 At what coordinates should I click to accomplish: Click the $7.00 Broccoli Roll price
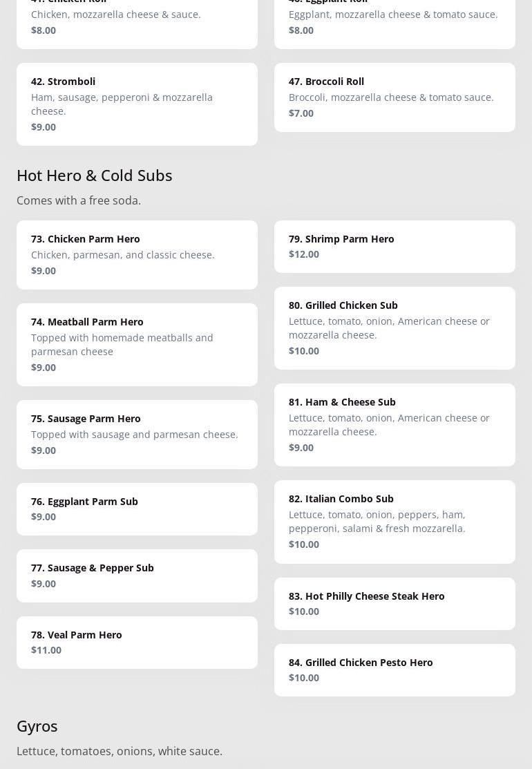pos(301,113)
